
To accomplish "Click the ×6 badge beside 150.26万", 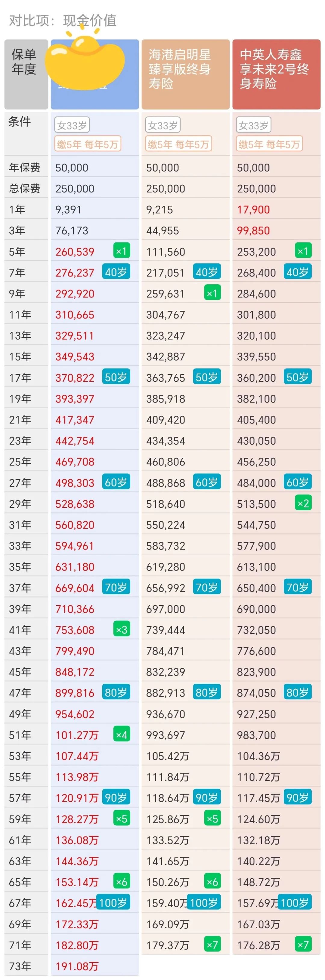I will (212, 882).
